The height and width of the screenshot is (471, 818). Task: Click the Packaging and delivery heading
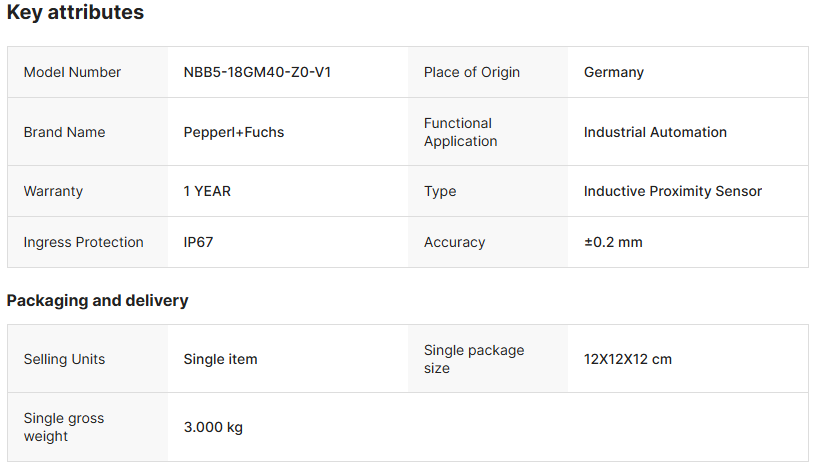(97, 300)
